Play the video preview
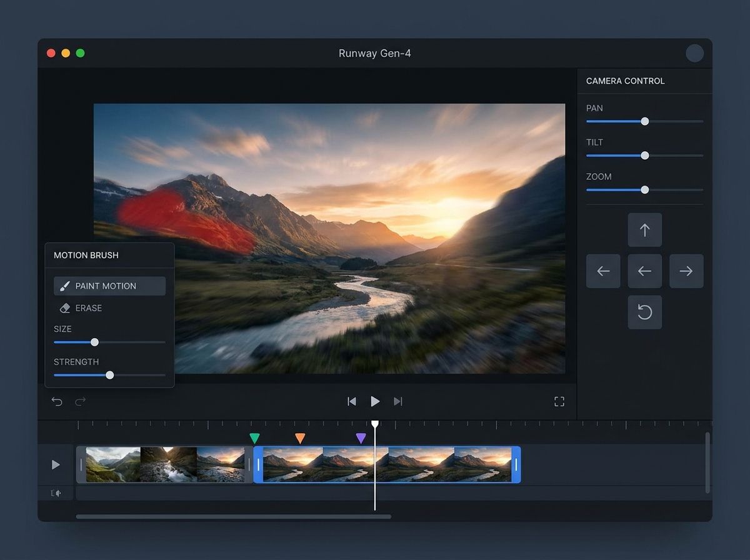The image size is (750, 560). click(375, 401)
